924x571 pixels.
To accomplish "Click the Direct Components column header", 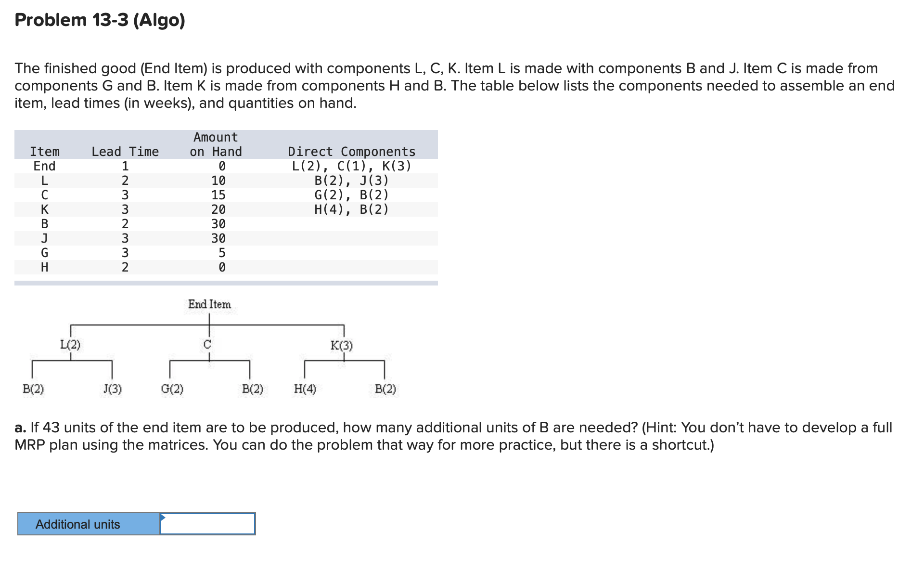I will click(x=351, y=152).
